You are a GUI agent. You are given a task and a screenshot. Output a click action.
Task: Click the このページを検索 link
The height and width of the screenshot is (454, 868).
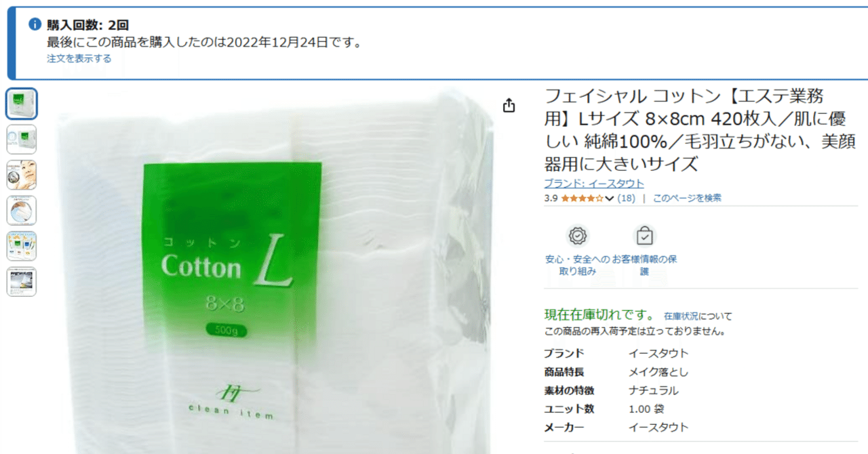[x=687, y=198]
